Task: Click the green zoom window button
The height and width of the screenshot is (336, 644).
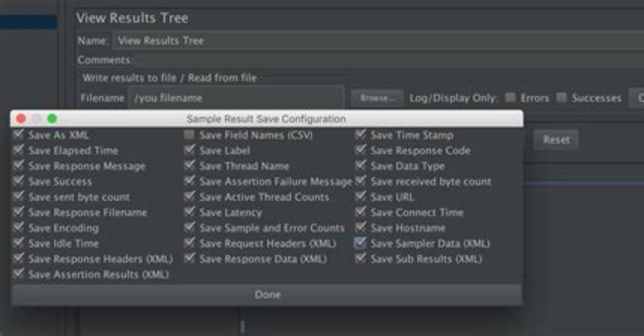Action: click(52, 119)
